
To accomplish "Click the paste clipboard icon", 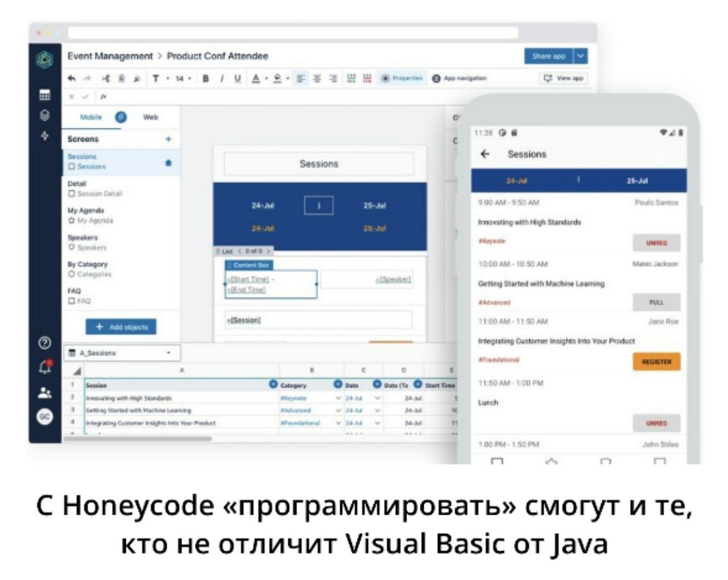I will (121, 78).
